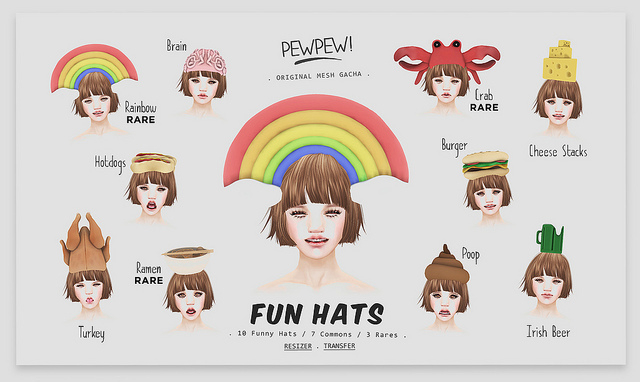Click the Hotdogs hat
The height and width of the screenshot is (382, 640).
(153, 163)
